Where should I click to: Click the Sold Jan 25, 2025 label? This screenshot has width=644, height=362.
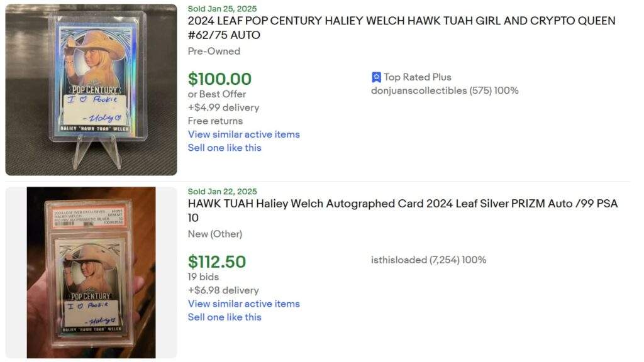coord(222,9)
